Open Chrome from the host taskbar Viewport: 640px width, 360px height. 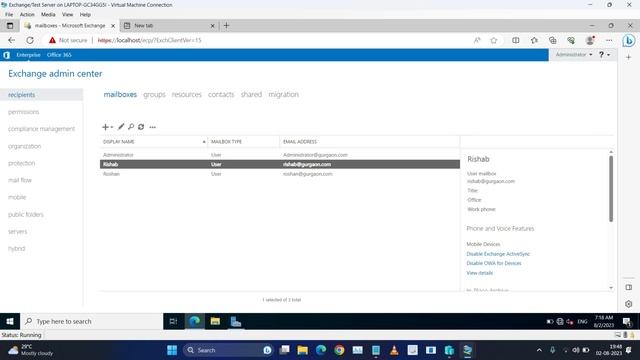click(x=339, y=350)
